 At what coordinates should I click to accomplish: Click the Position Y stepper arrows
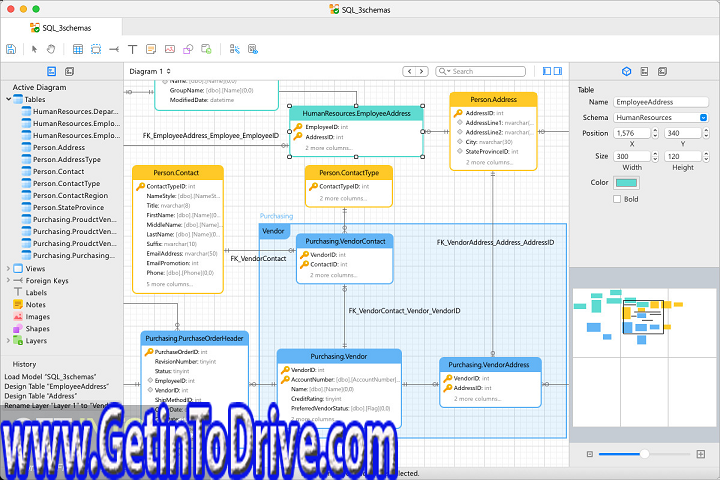click(706, 133)
